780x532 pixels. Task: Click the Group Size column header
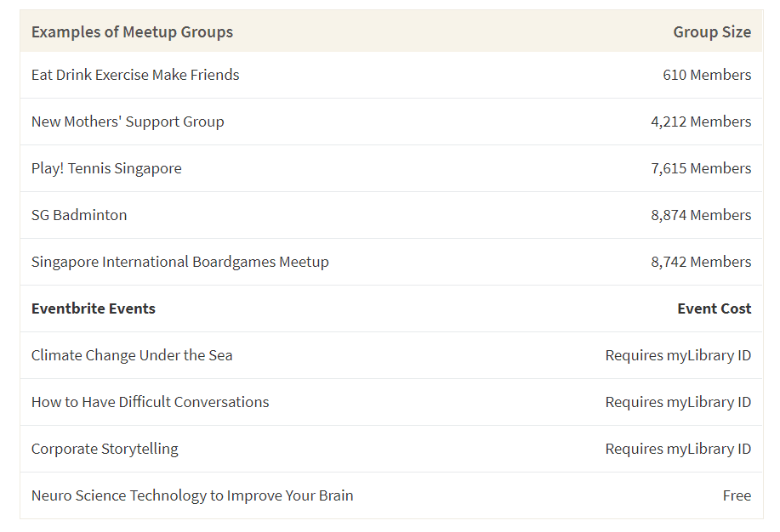712,31
